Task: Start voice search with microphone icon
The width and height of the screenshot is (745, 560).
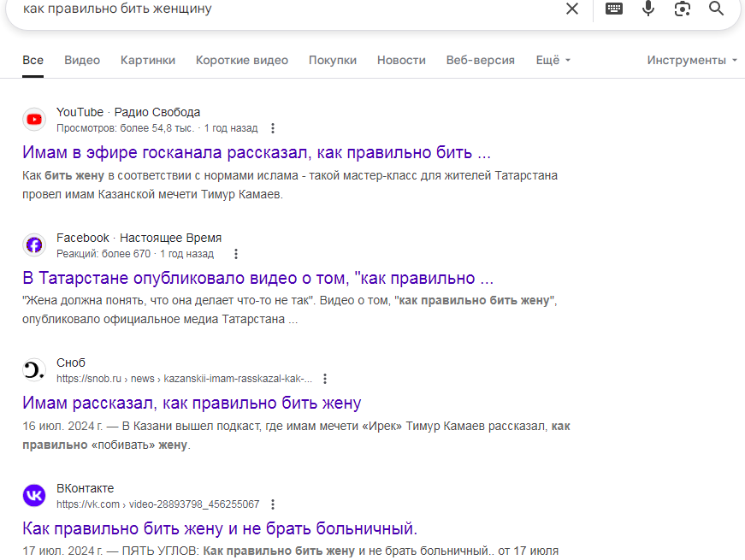Action: pyautogui.click(x=648, y=9)
